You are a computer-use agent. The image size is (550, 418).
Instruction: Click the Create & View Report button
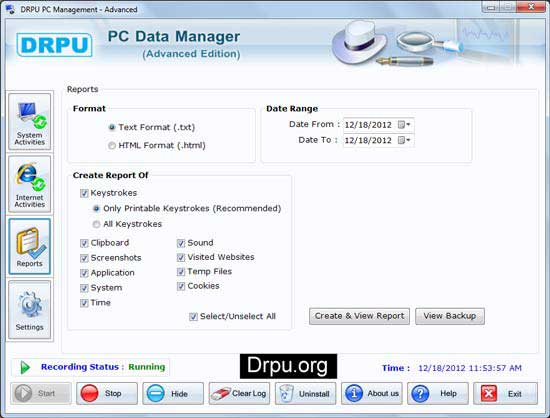[359, 316]
